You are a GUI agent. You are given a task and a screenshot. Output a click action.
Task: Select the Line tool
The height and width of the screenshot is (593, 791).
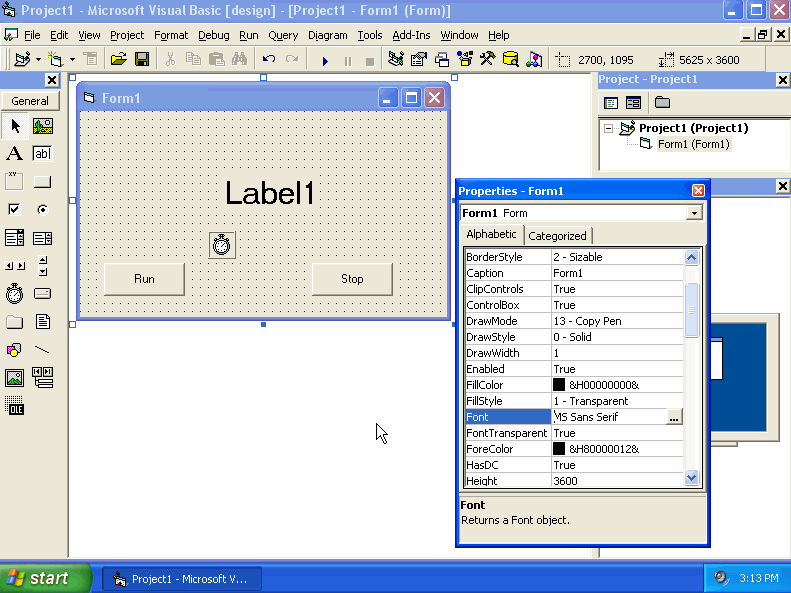tap(43, 349)
